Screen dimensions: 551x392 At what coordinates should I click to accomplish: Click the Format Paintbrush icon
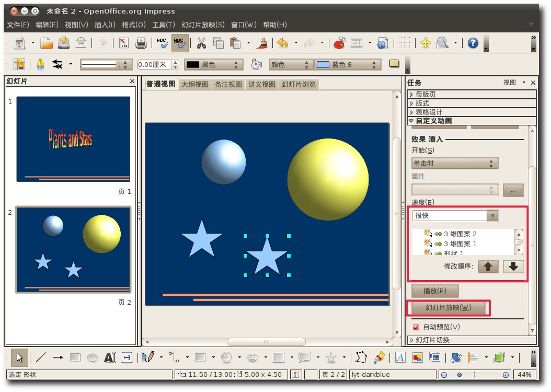tap(262, 43)
